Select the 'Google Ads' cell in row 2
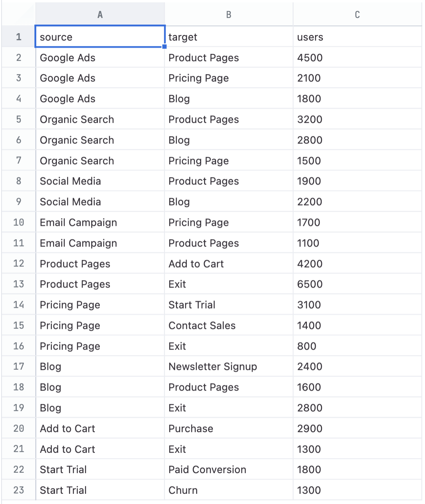Image resolution: width=425 pixels, height=504 pixels. (100, 57)
